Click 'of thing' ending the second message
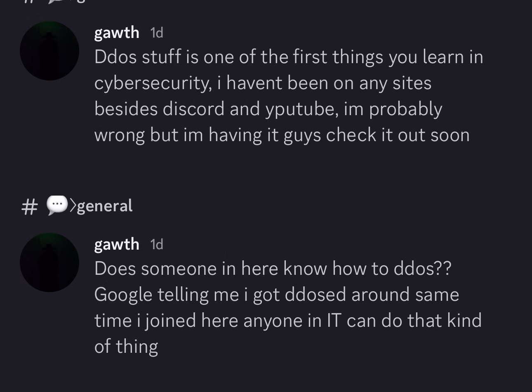This screenshot has height=392, width=532. [x=126, y=347]
